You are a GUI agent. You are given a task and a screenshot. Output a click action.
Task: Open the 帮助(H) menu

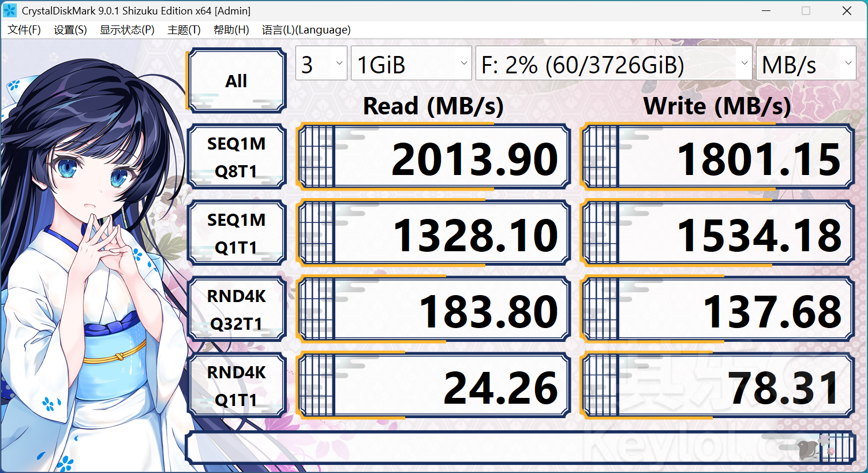point(231,30)
